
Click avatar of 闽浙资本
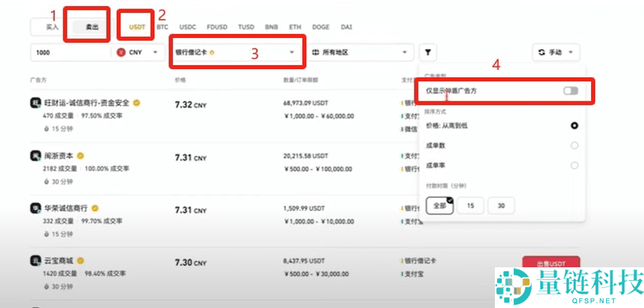click(x=35, y=156)
